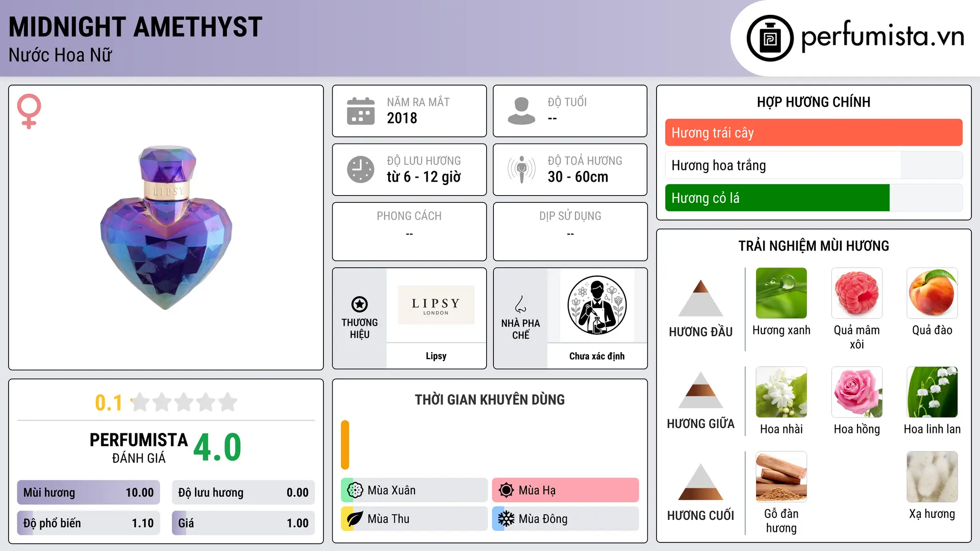Image resolution: width=980 pixels, height=551 pixels.
Task: Click the từ 6 - 12 giờ longevity value
Action: tap(424, 177)
